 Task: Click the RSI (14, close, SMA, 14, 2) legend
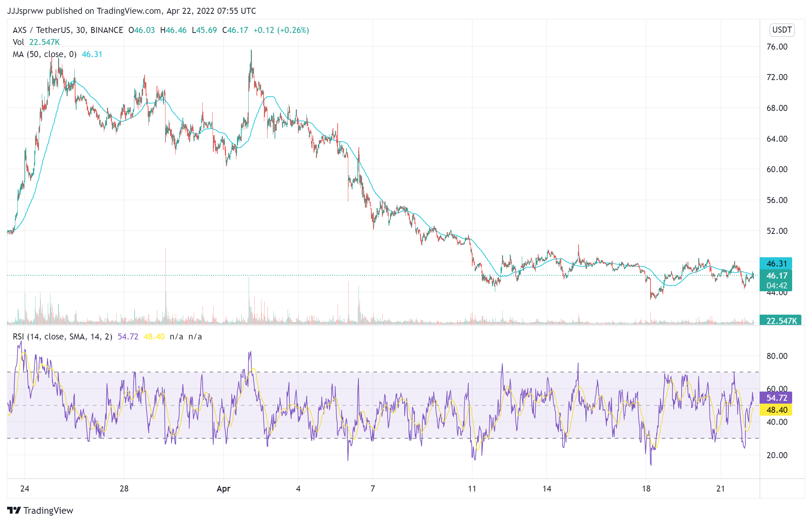point(62,337)
